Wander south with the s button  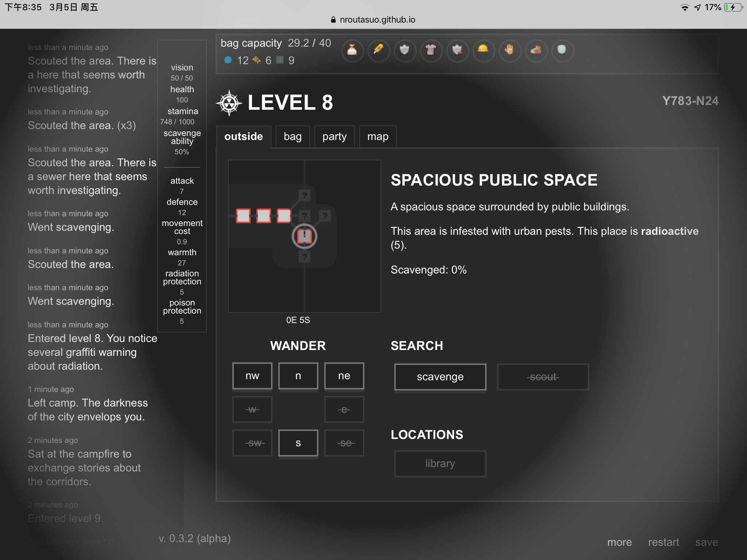298,443
